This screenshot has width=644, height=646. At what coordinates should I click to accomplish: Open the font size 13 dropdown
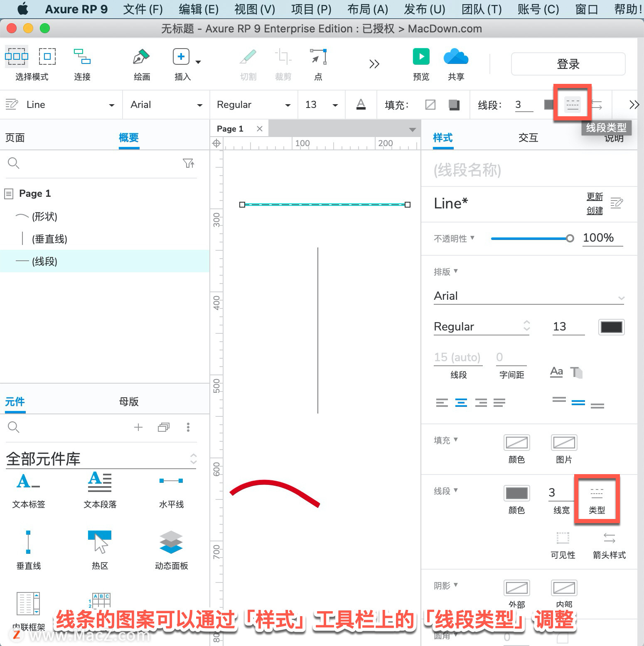click(322, 105)
